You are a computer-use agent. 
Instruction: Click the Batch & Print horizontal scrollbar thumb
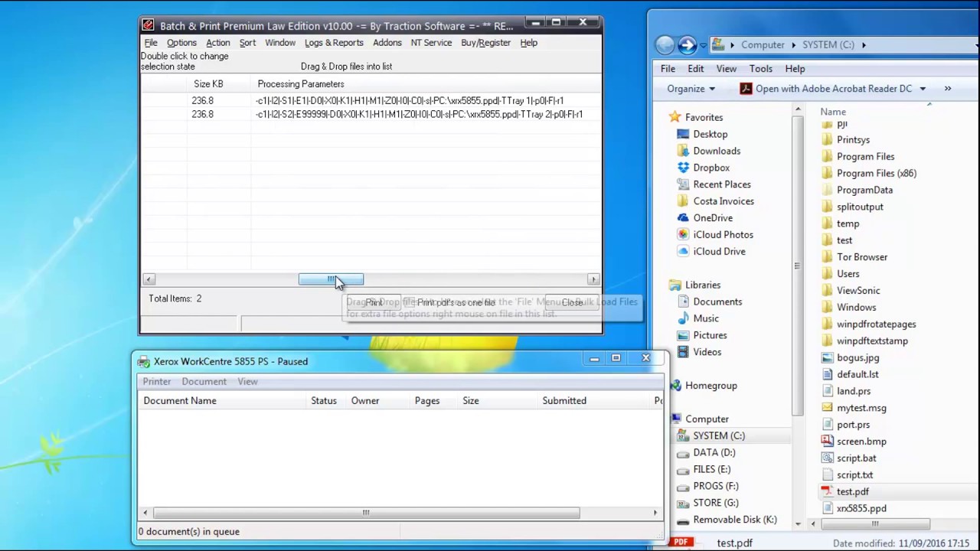point(331,279)
